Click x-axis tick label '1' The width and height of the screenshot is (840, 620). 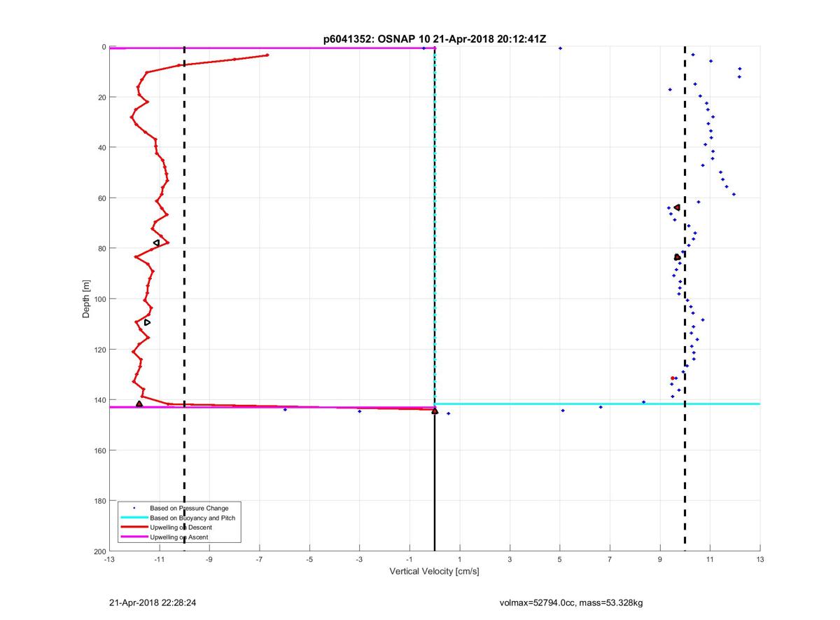point(460,560)
